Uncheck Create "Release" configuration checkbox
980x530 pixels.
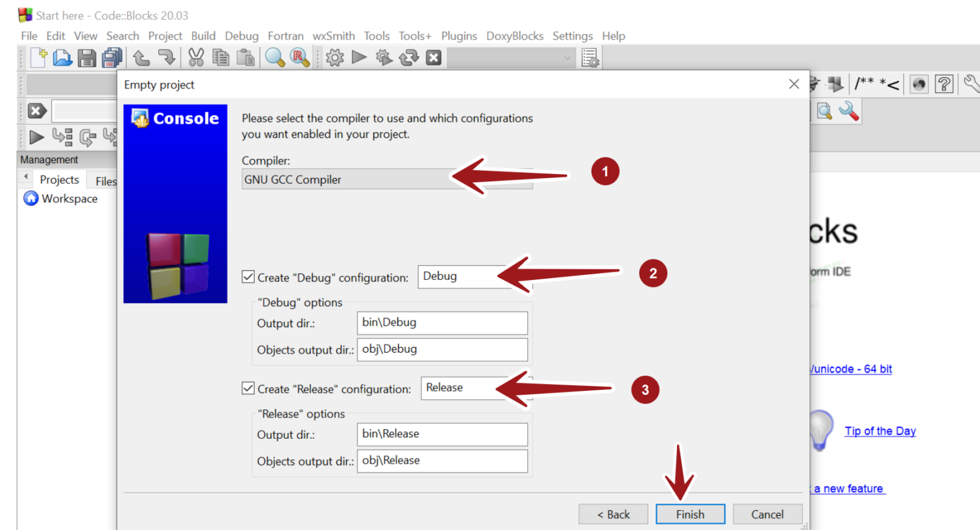pyautogui.click(x=248, y=388)
